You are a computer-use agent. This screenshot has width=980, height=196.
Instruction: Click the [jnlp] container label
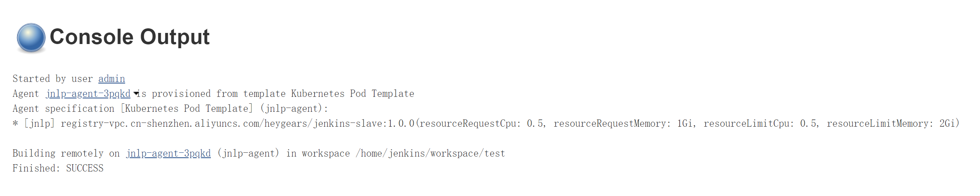point(39,124)
